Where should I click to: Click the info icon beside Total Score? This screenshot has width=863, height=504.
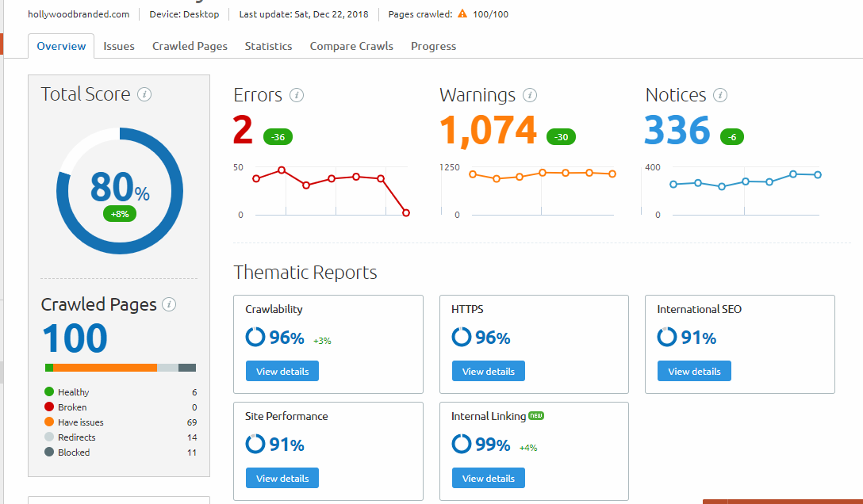click(x=144, y=94)
